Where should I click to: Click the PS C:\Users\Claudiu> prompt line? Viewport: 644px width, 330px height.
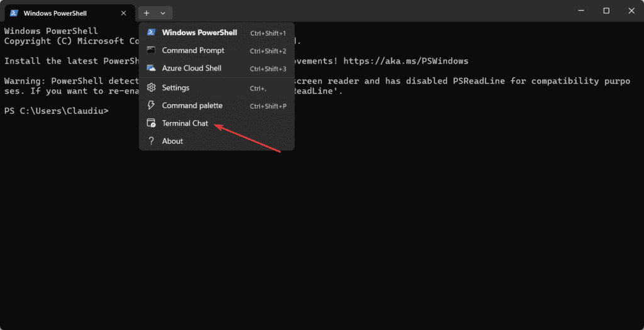click(56, 111)
